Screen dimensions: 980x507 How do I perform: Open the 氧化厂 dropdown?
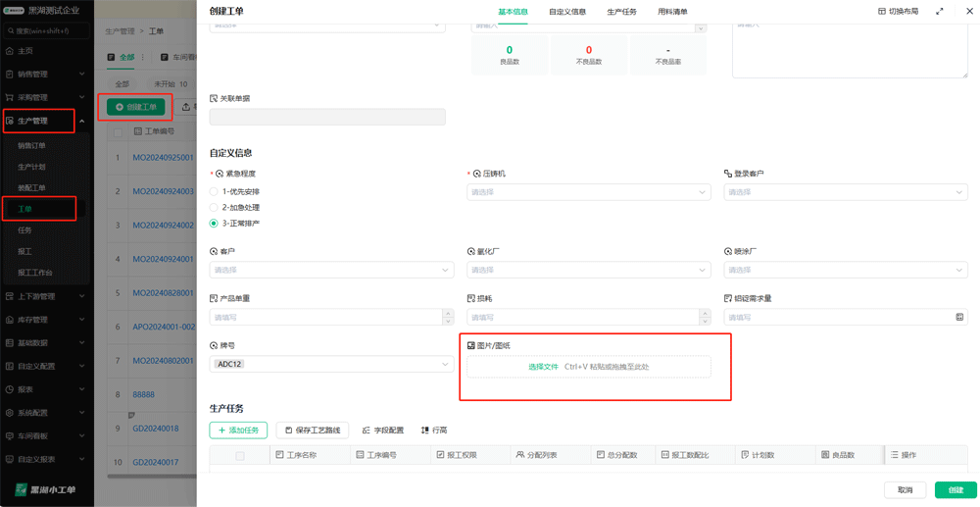[589, 270]
